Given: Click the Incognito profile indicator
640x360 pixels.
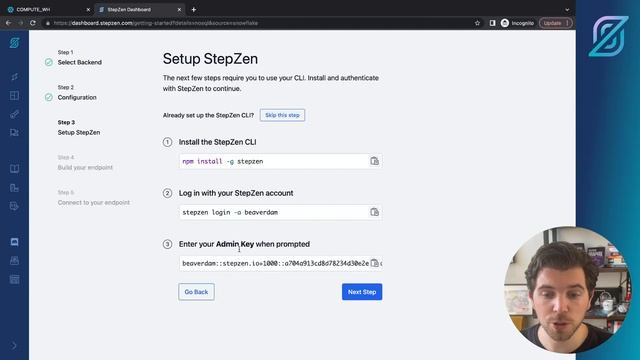Looking at the screenshot, I should (x=517, y=23).
